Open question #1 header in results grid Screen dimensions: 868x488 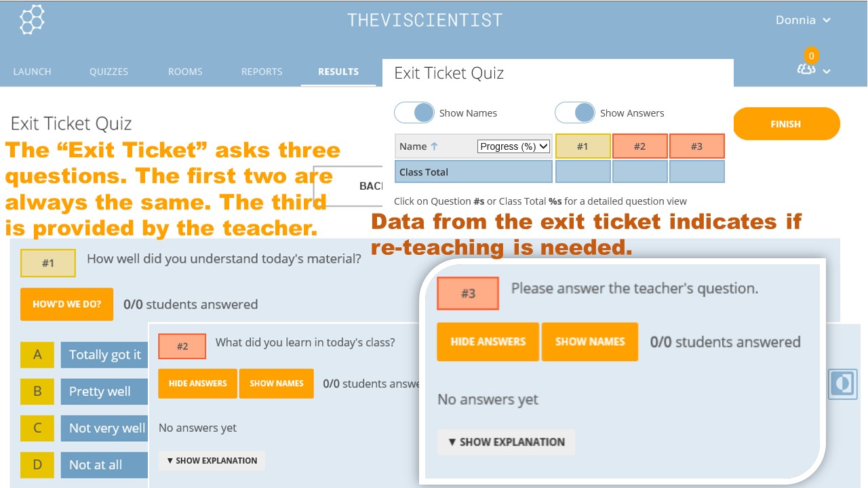click(x=583, y=146)
